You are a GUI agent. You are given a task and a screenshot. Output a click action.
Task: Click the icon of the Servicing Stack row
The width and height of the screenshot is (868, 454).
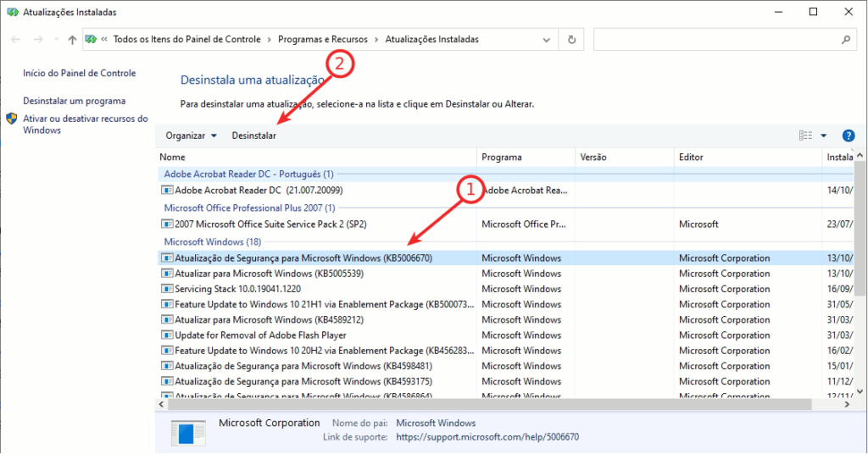167,289
